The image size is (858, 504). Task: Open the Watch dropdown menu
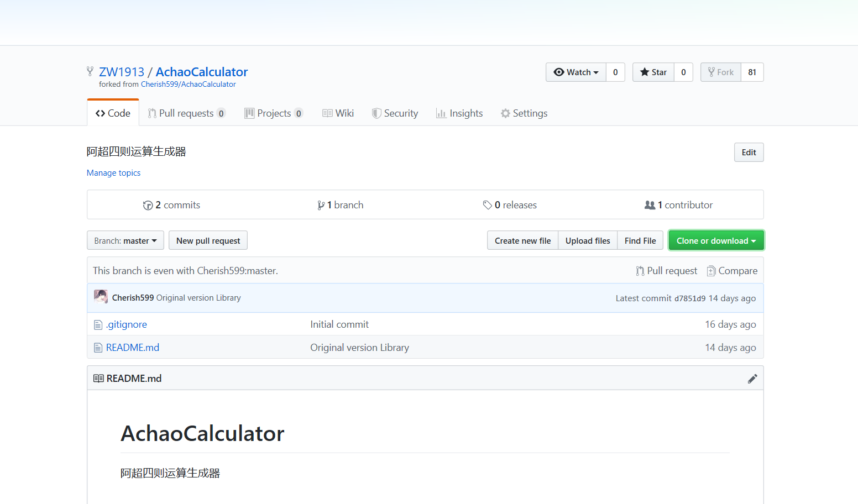coord(576,72)
